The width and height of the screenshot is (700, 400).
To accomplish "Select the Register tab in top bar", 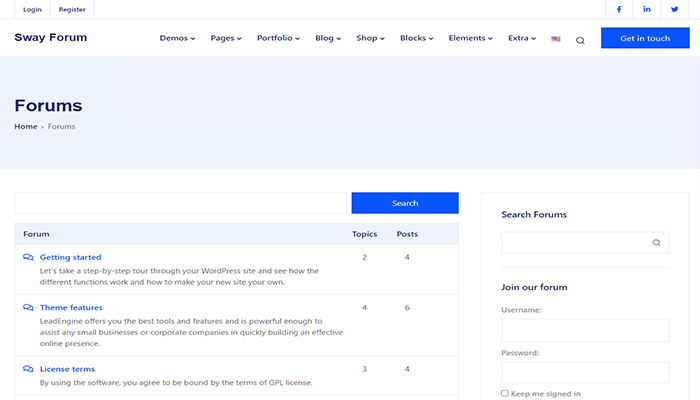I will (x=72, y=9).
